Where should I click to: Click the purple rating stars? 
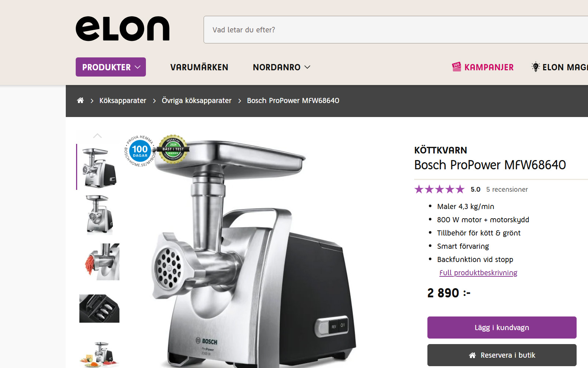tap(440, 189)
